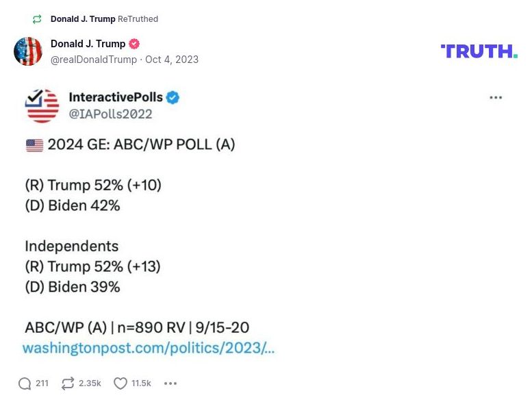Open the @realDonaldTrump handle
Viewport: 532px width, 404px height.
(x=94, y=60)
